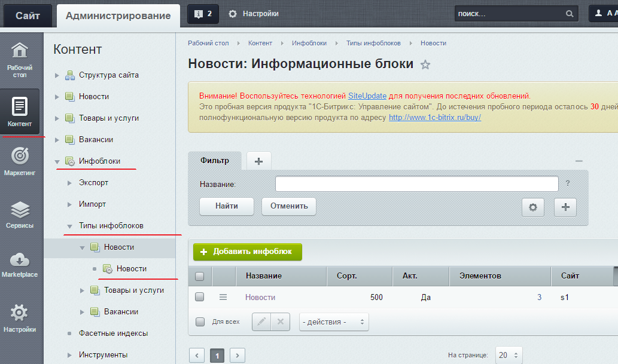The width and height of the screenshot is (618, 364).
Task: Click the Добавить инфоблок button
Action: [x=248, y=252]
